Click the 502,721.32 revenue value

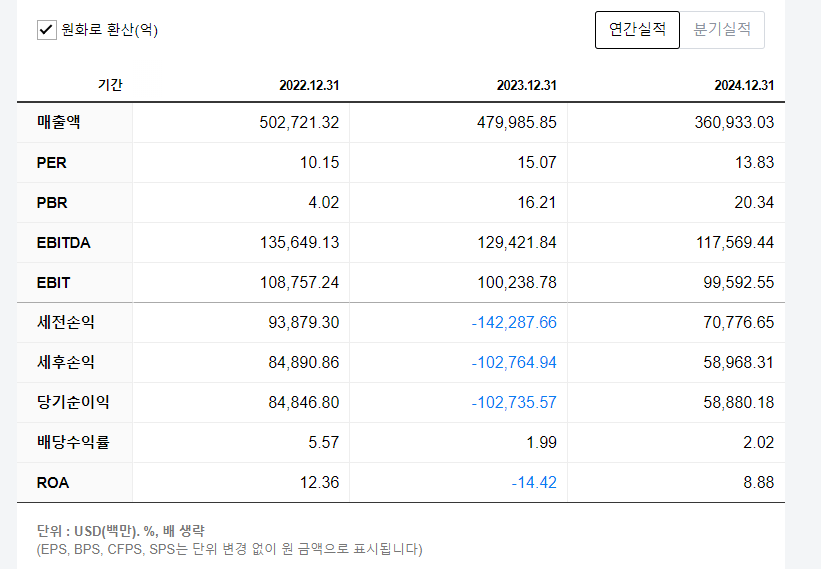click(299, 122)
